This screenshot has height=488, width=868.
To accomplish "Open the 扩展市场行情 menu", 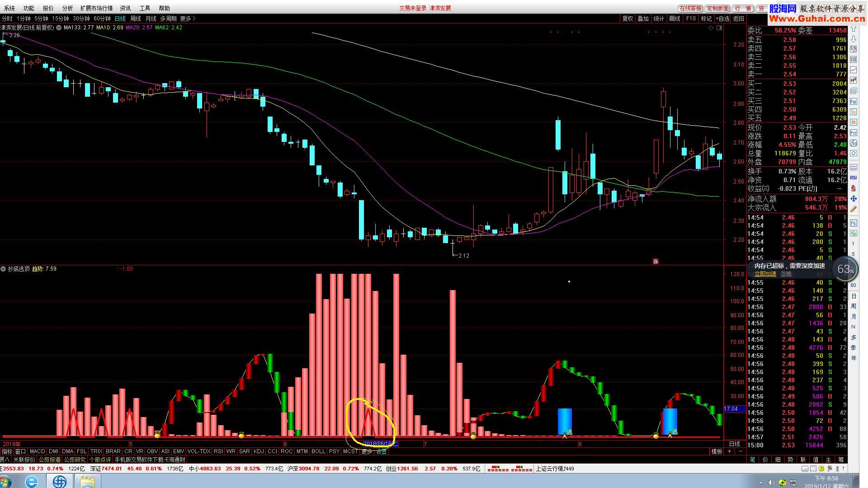I will [x=96, y=8].
